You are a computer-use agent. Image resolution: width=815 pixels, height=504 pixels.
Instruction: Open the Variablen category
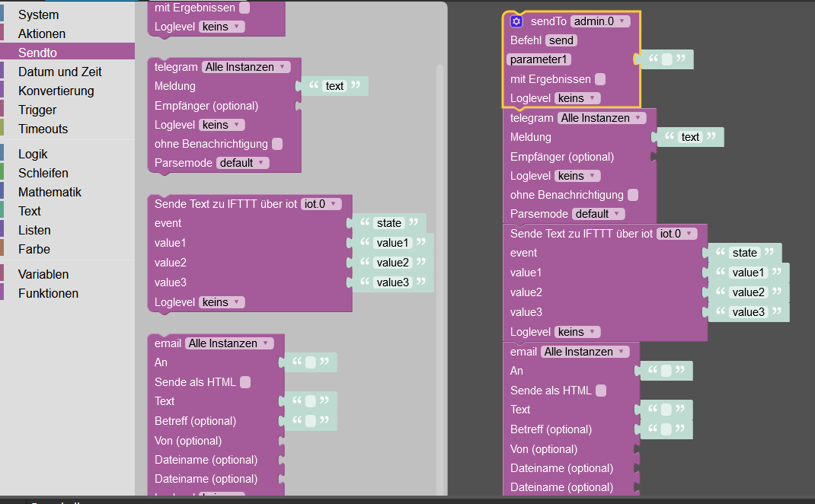43,274
